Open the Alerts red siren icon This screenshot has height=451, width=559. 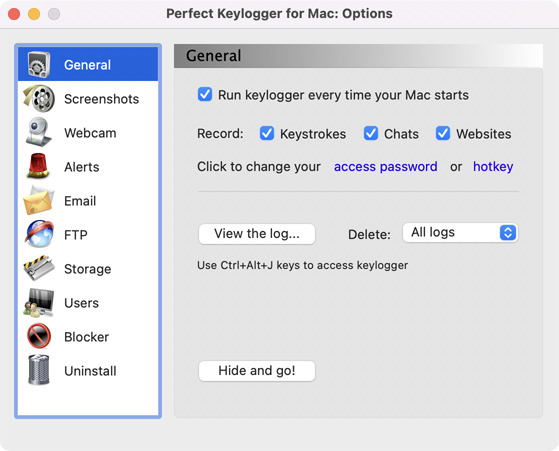[39, 166]
